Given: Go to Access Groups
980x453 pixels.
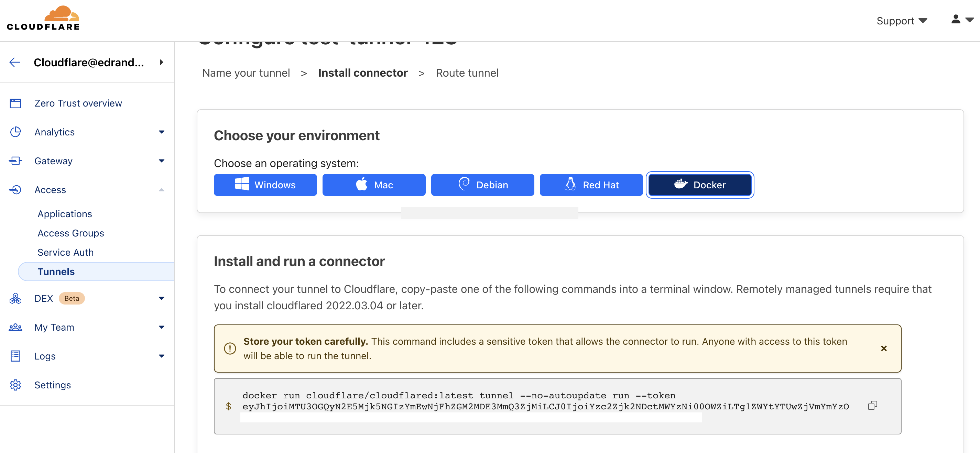Looking at the screenshot, I should 71,233.
